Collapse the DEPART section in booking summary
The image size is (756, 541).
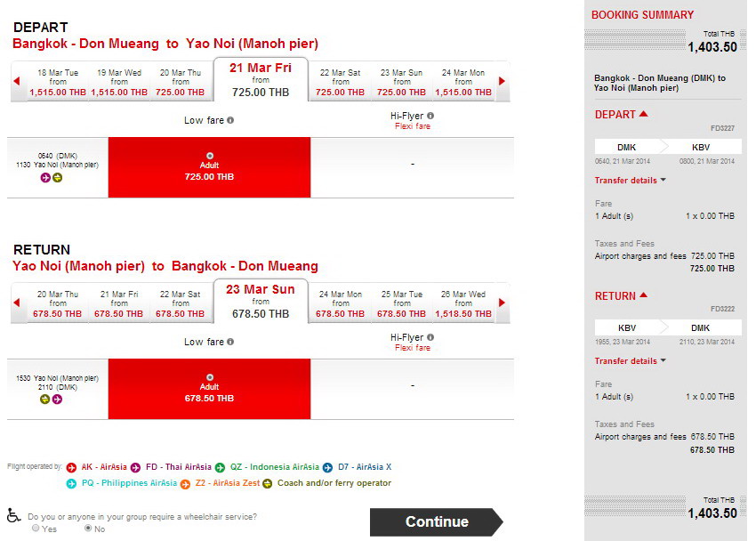(x=644, y=114)
